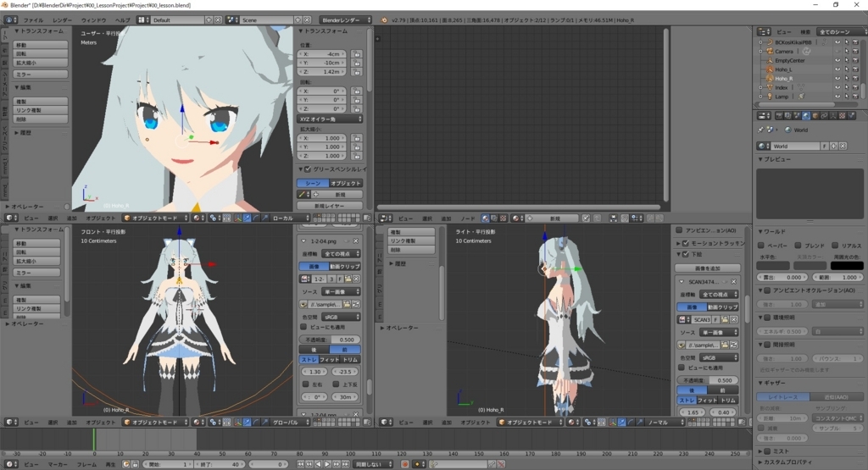This screenshot has width=868, height=470.
Task: Unlink World datablock with the X icon
Action: pos(843,146)
